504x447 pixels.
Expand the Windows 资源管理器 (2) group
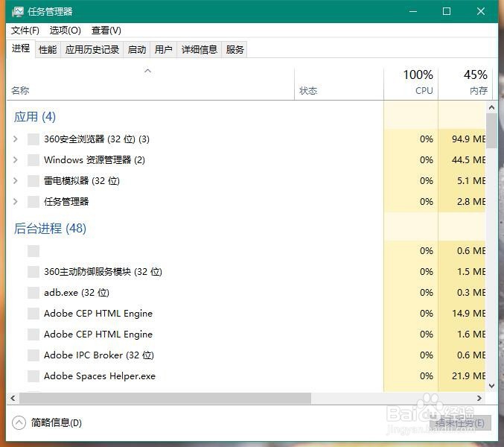point(15,160)
